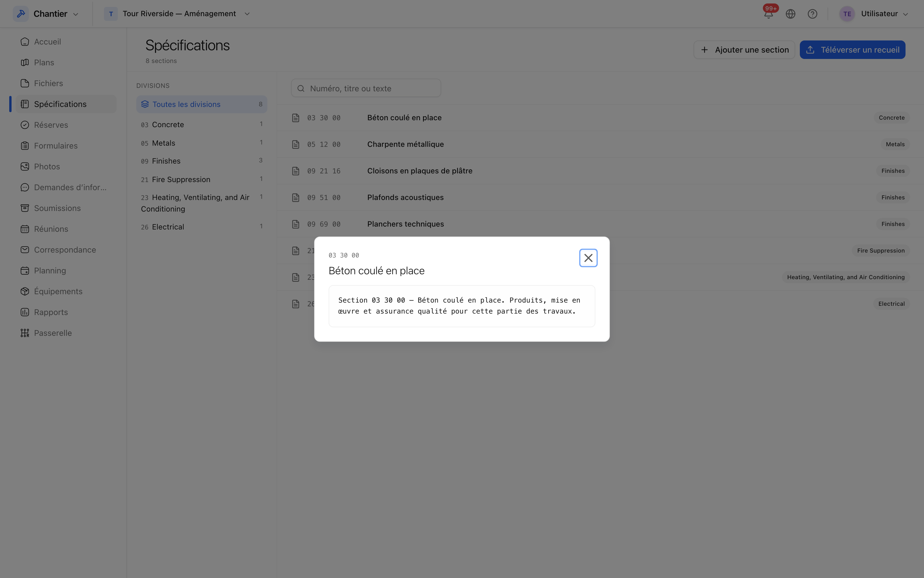Click the 8 sections subtitle
924x578 pixels.
pos(161,61)
